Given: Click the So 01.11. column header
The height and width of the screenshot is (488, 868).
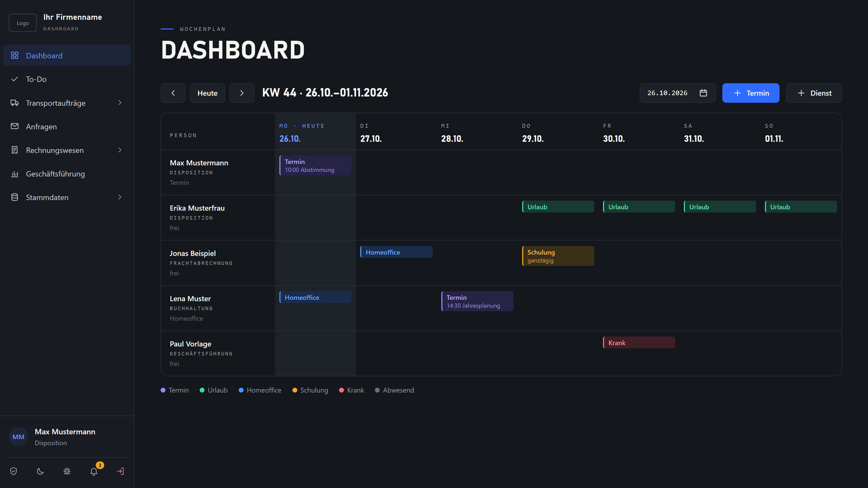Looking at the screenshot, I should [801, 132].
